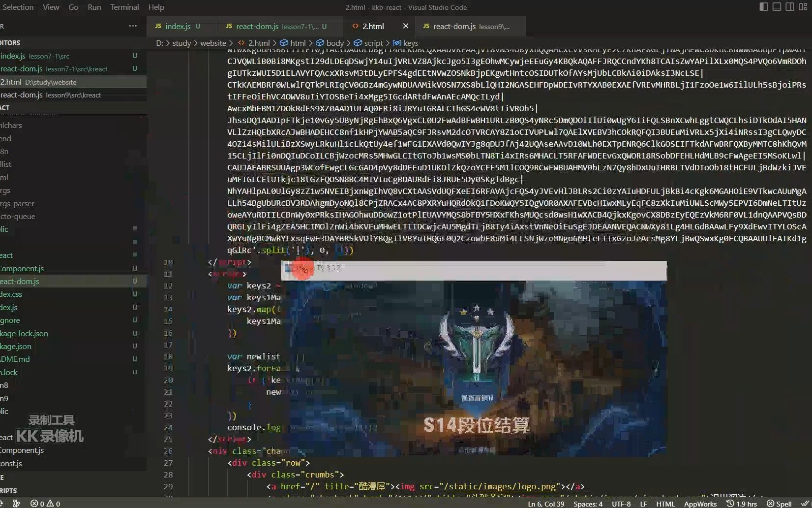Viewport: 812px width, 508px height.
Task: Click the 'website' breadcrumb segment
Action: 213,43
